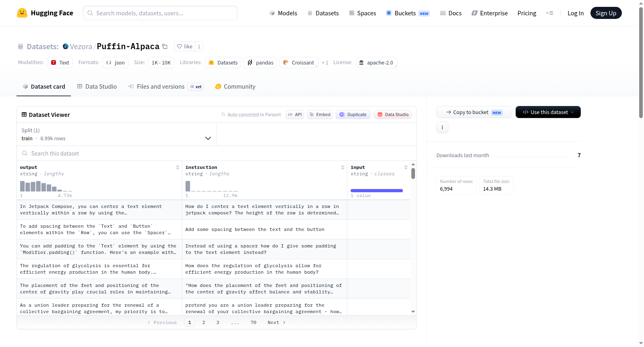This screenshot has height=347, width=644.
Task: Open the Use this dataset dropdown
Action: pos(548,112)
